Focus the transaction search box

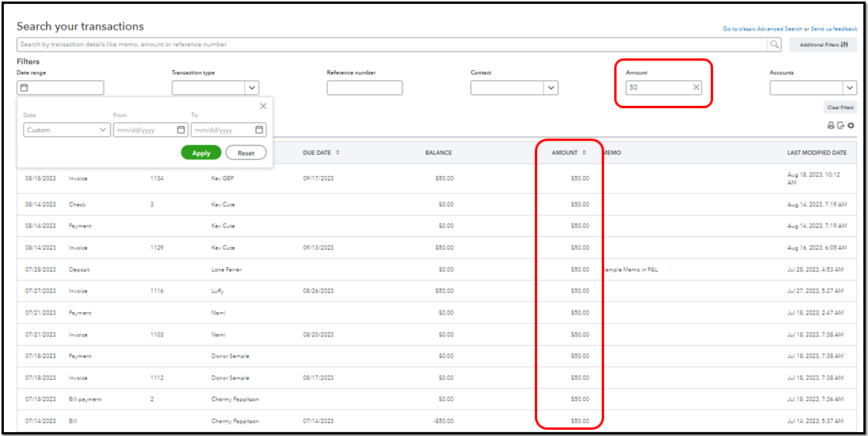(x=392, y=44)
